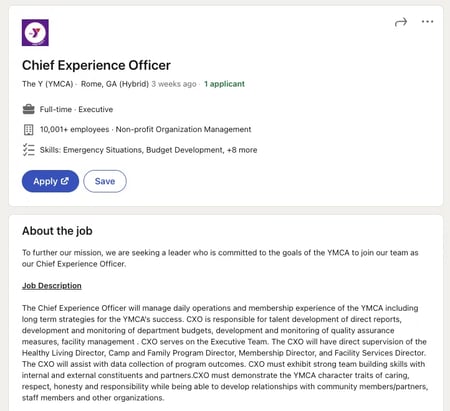Image resolution: width=450 pixels, height=411 pixels.
Task: Click the Full-time Executive job info
Action: pos(76,109)
